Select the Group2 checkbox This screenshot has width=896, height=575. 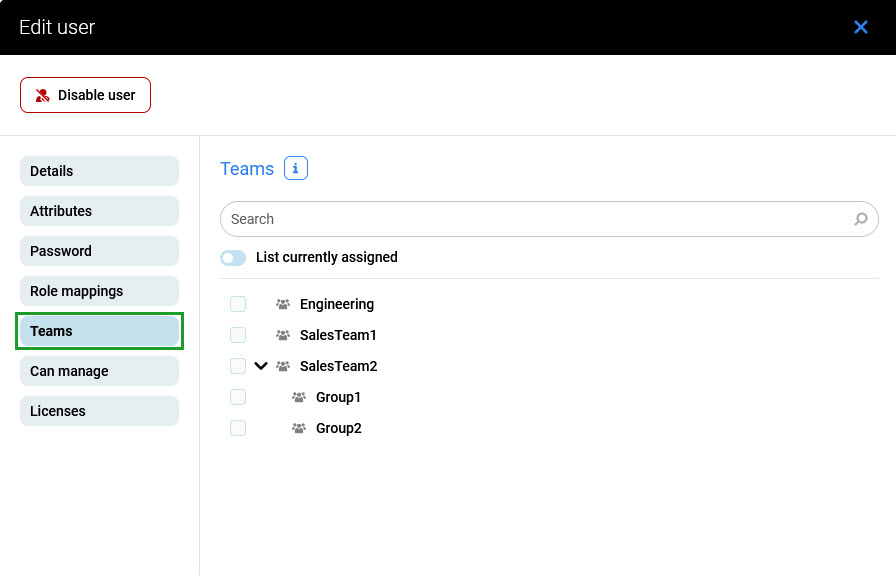(238, 428)
